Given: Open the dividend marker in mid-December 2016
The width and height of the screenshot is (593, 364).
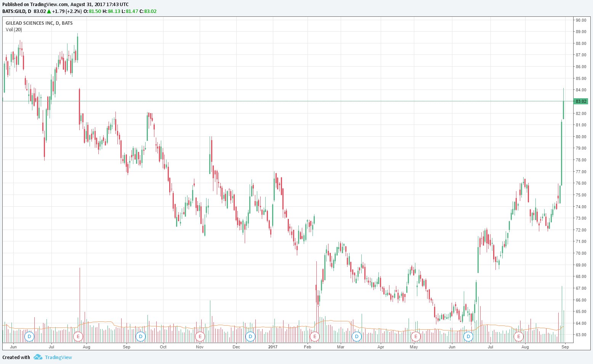Looking at the screenshot, I should tap(250, 337).
